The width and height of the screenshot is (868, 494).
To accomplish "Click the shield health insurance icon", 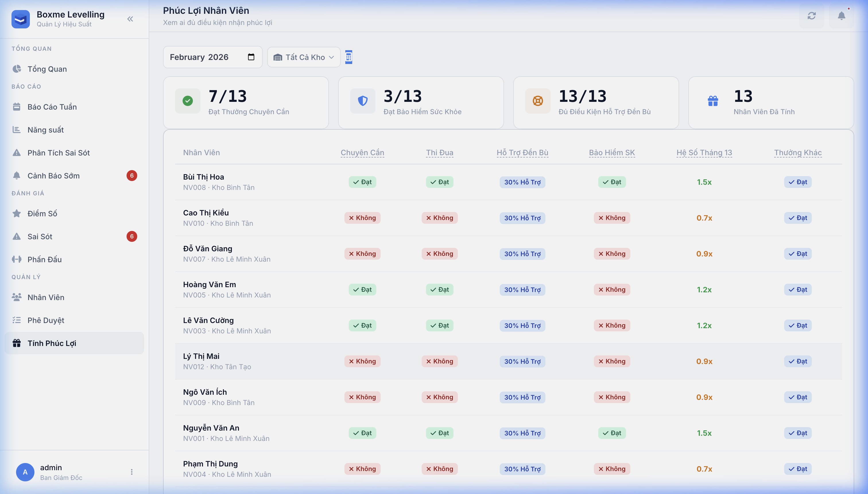I will (x=363, y=101).
